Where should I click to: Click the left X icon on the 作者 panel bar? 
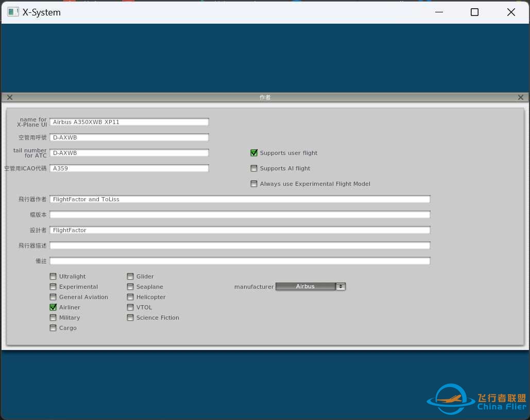[x=10, y=97]
